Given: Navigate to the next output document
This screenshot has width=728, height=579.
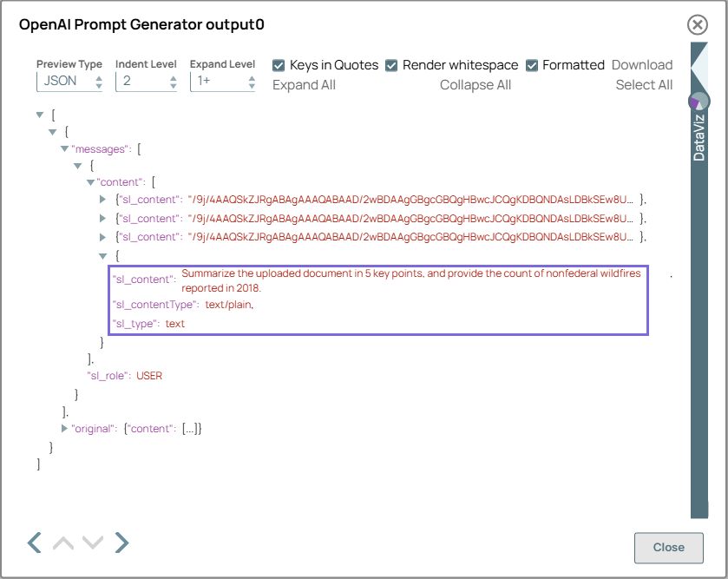Looking at the screenshot, I should coord(121,542).
